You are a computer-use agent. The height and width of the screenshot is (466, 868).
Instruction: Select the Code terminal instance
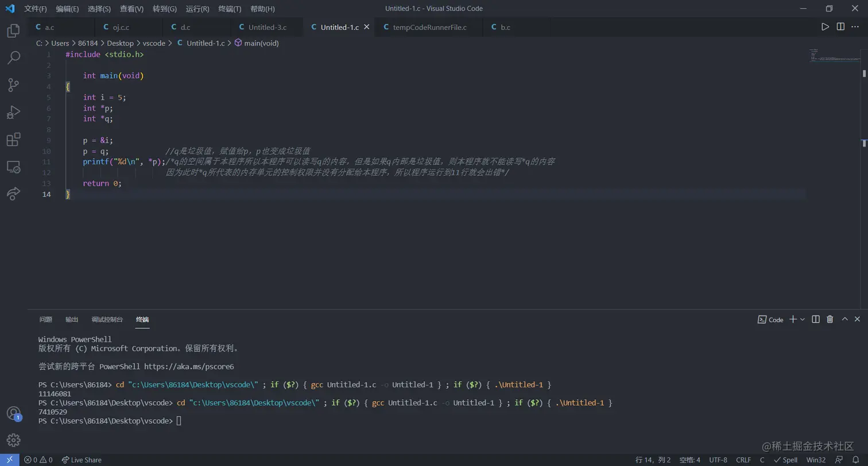point(770,319)
